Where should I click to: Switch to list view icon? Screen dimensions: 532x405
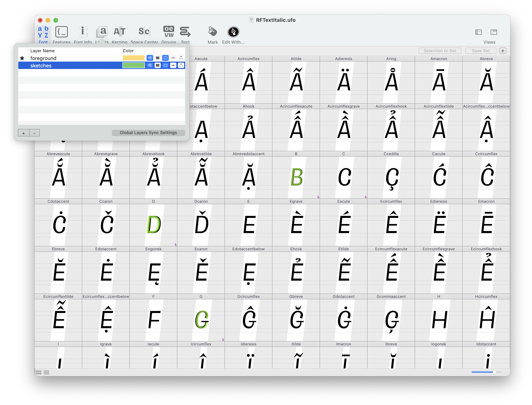click(x=47, y=372)
